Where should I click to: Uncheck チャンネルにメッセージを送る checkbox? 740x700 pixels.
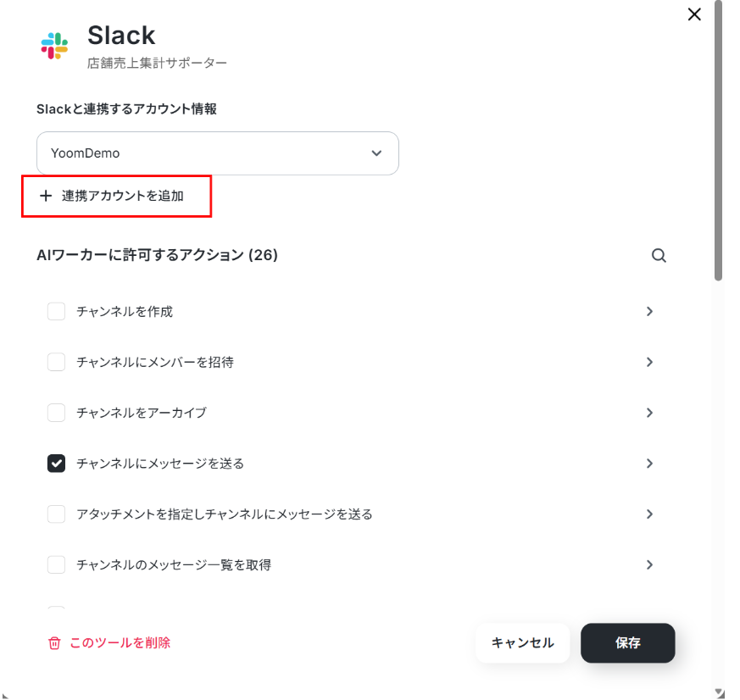(x=56, y=464)
